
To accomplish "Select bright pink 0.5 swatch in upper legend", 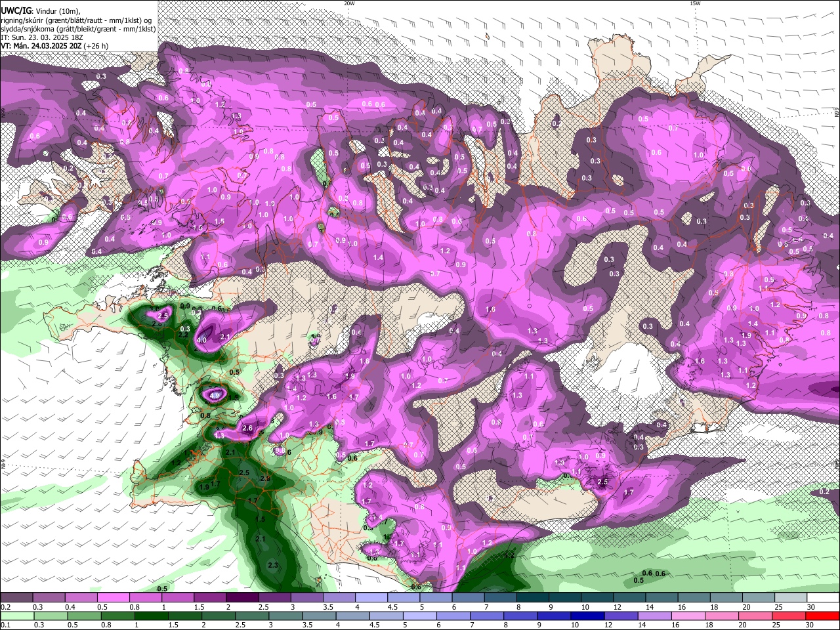I will pyautogui.click(x=113, y=598).
